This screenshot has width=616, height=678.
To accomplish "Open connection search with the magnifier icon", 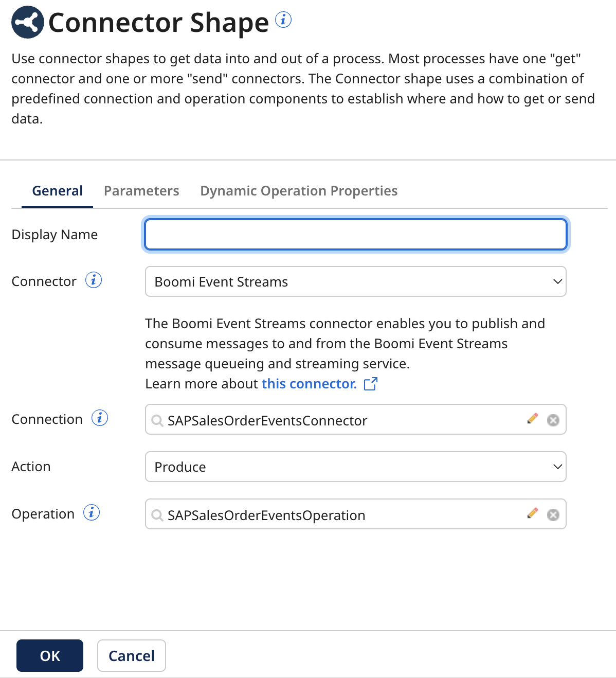I will [157, 420].
